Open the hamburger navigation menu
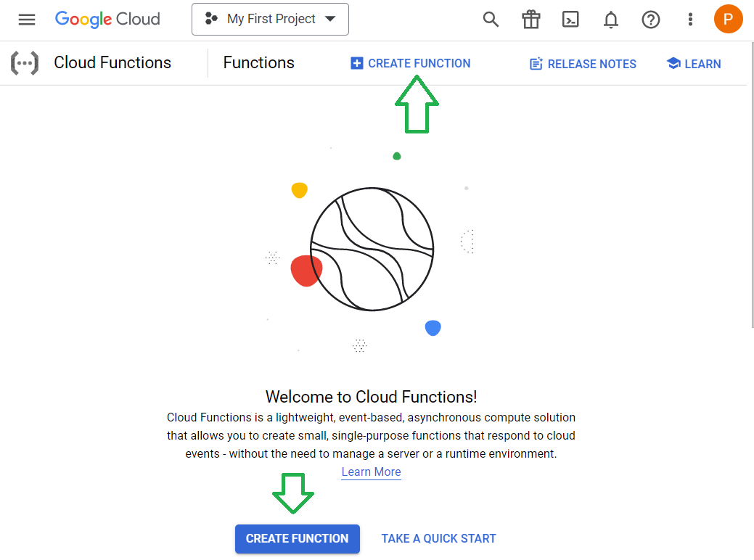Viewport: 754px width, 560px height. pyautogui.click(x=27, y=20)
